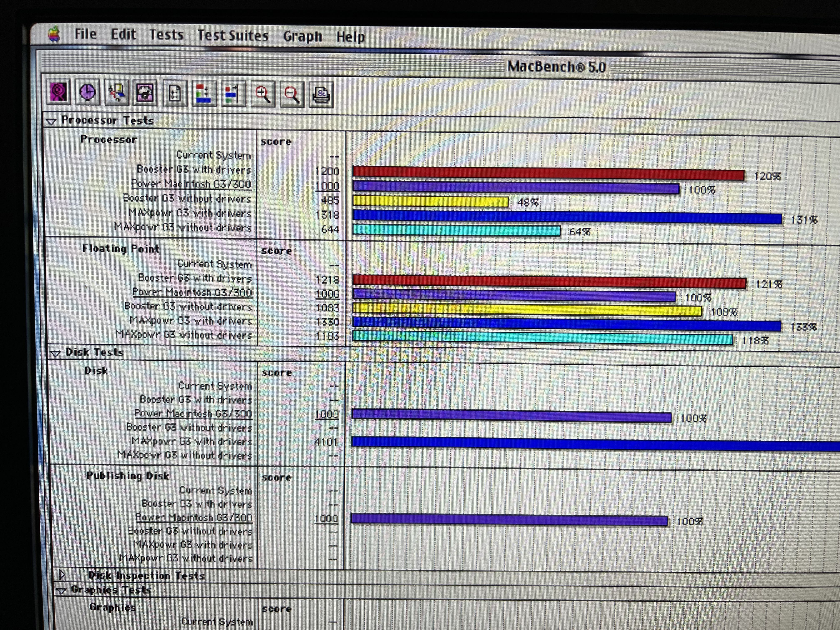Click the blue 133% Floating Point bar
The width and height of the screenshot is (840, 630).
point(567,324)
